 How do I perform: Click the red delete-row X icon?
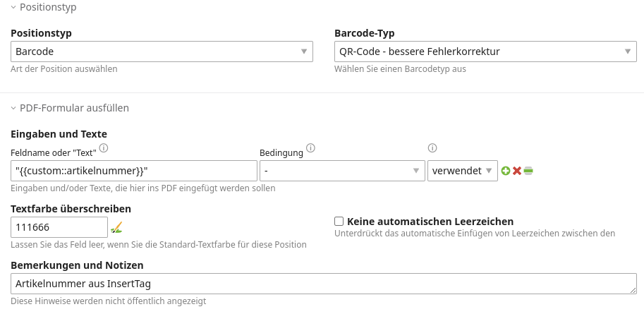tap(516, 171)
